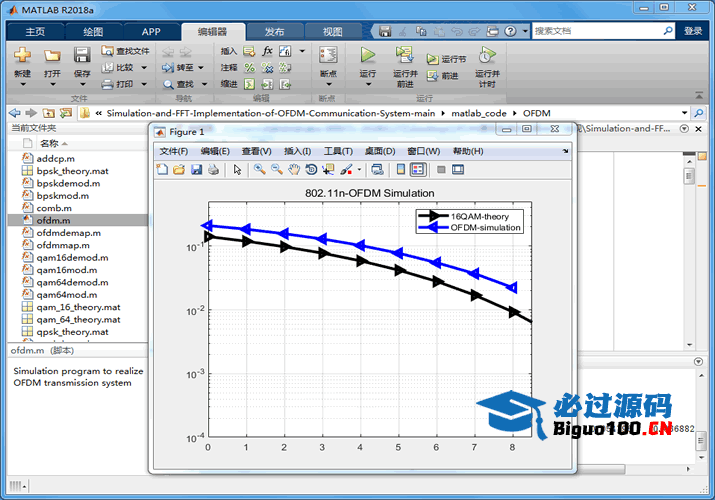This screenshot has height=500, width=715.
Task: Select the Brush data tool in Figure 1
Action: point(347,170)
